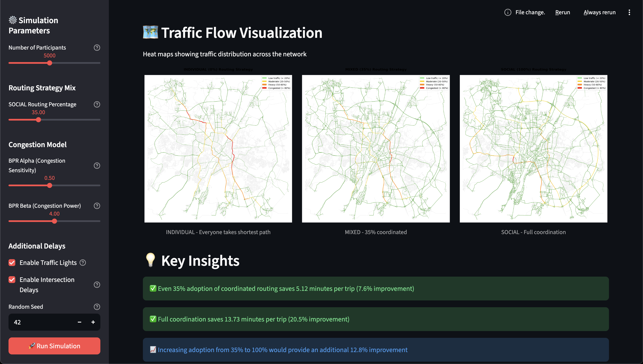
Task: Open the three-dot main menu
Action: click(629, 12)
